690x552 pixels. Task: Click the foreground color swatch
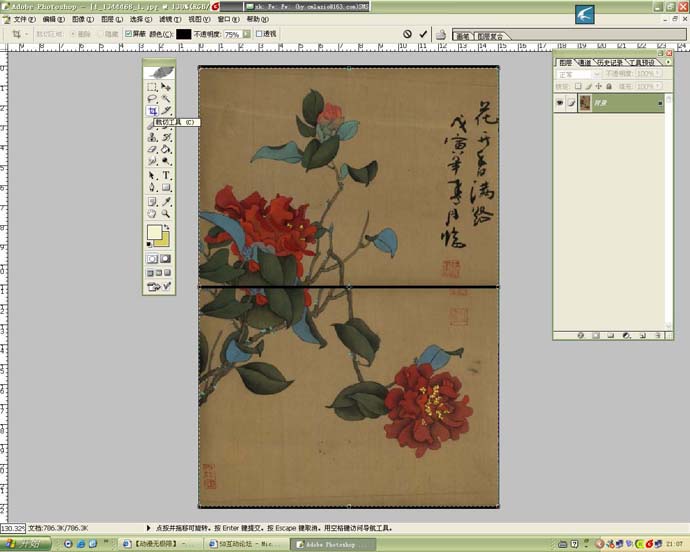154,232
